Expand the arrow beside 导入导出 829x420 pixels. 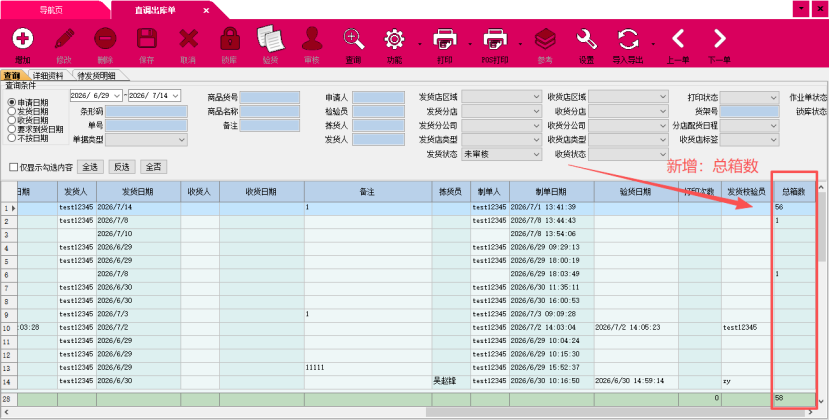653,44
